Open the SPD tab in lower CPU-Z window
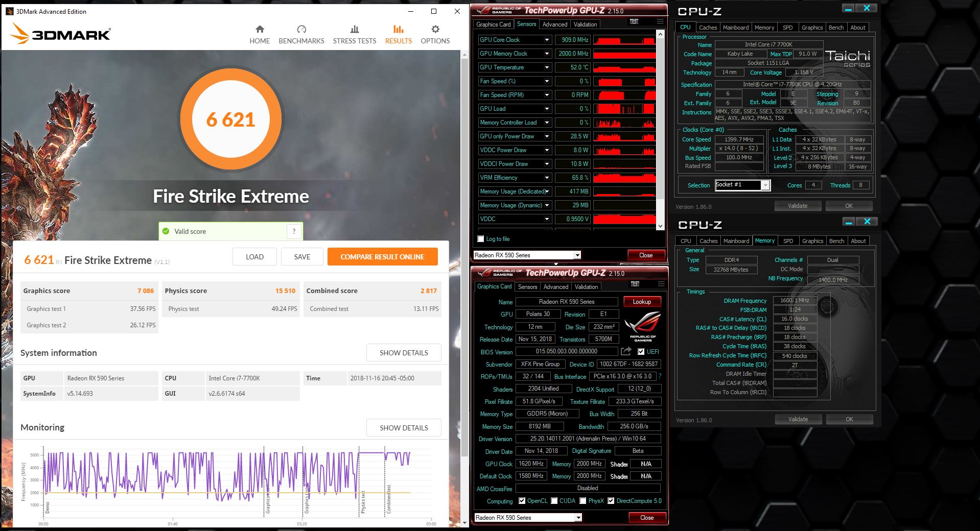Screen dimensions: 980x531 click(x=788, y=241)
